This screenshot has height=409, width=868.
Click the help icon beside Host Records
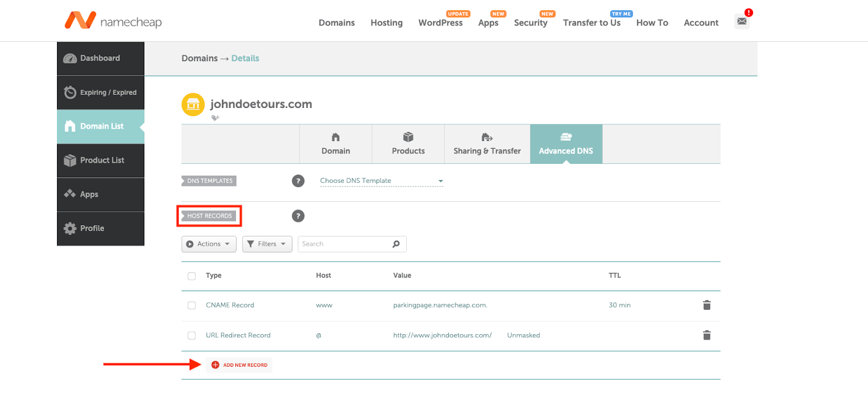[x=298, y=216]
